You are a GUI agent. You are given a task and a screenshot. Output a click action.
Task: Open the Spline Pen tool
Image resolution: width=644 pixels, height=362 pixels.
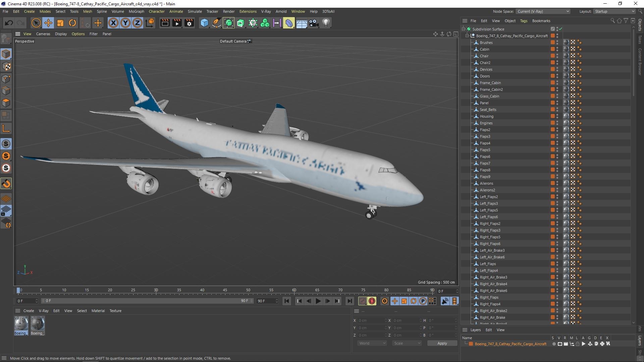click(x=217, y=23)
